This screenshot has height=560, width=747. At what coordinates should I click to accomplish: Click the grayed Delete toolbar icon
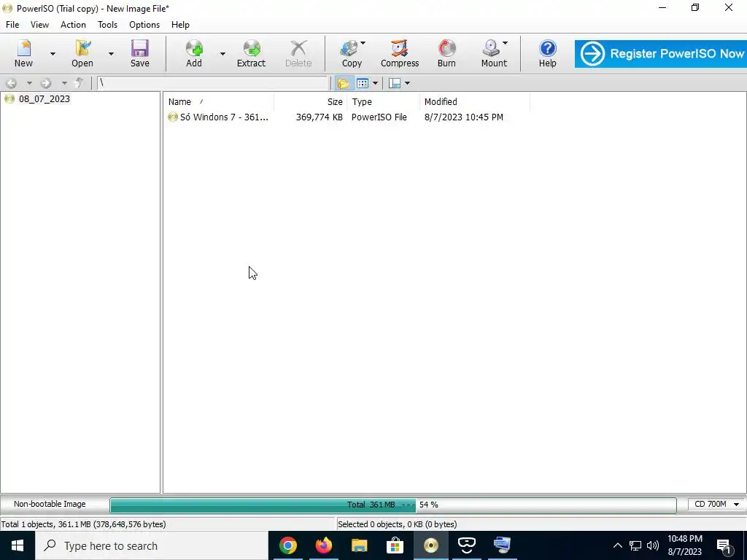point(298,53)
